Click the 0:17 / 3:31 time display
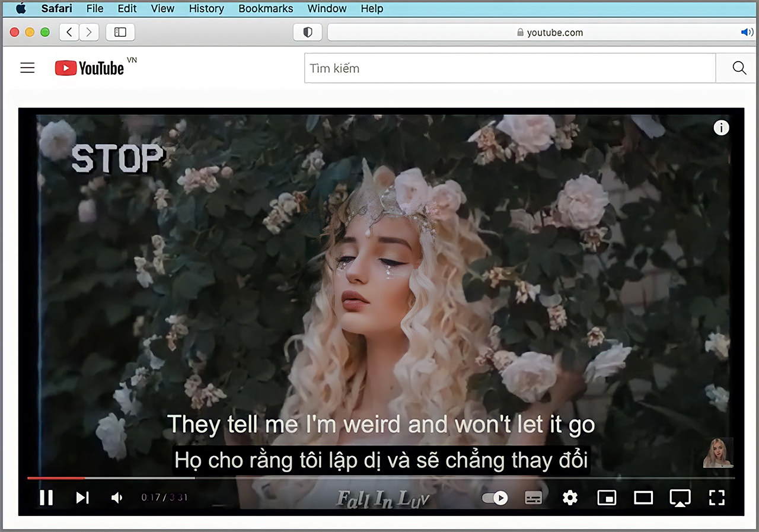Screen dimensions: 759x532 164,498
